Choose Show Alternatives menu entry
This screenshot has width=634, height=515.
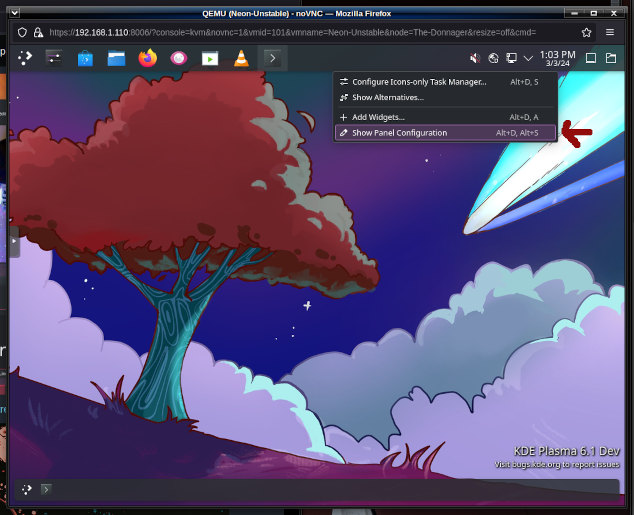[446, 97]
